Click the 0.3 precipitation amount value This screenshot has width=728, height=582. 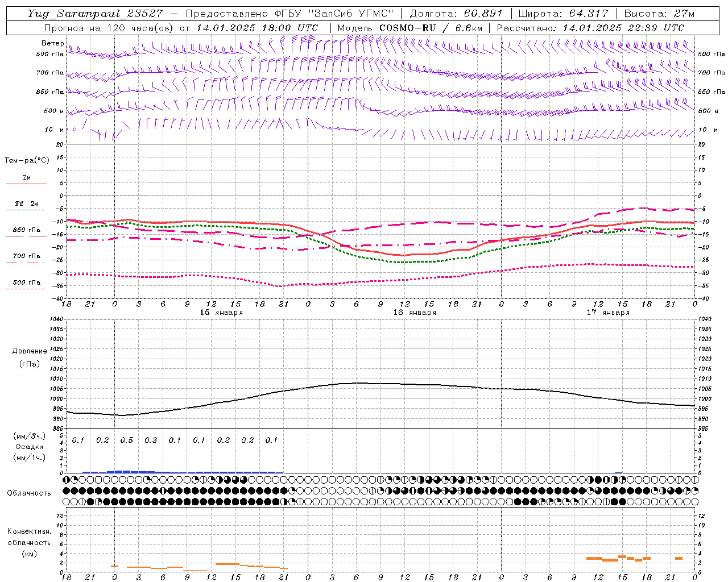(x=151, y=440)
